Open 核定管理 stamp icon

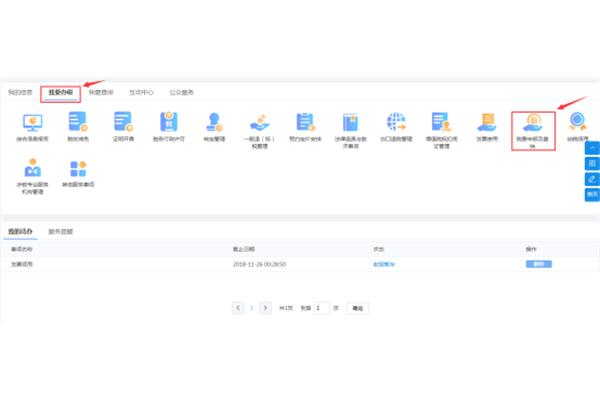pyautogui.click(x=214, y=122)
